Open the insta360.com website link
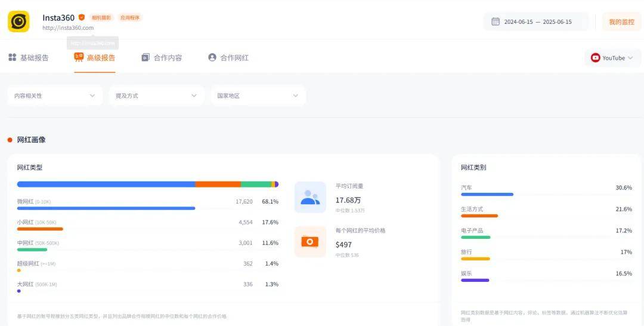 coord(68,28)
